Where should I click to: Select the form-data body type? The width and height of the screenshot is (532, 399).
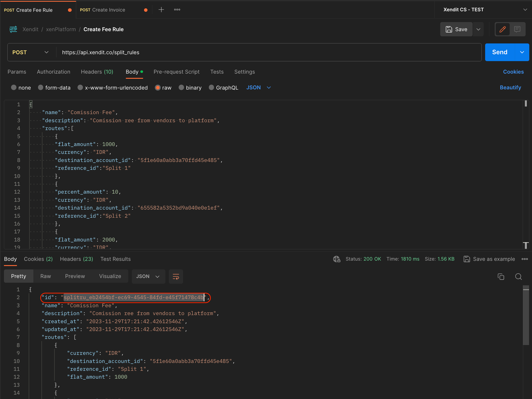41,87
